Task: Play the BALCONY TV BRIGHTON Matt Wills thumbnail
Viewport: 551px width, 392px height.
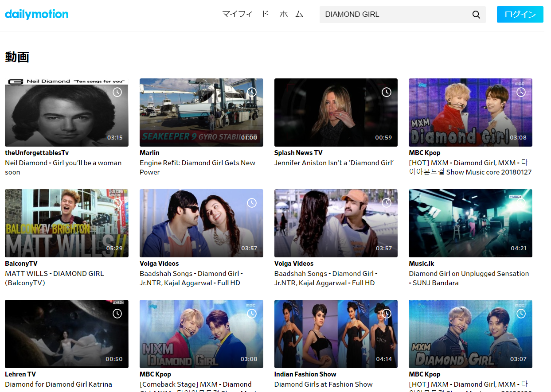Action: (66, 223)
